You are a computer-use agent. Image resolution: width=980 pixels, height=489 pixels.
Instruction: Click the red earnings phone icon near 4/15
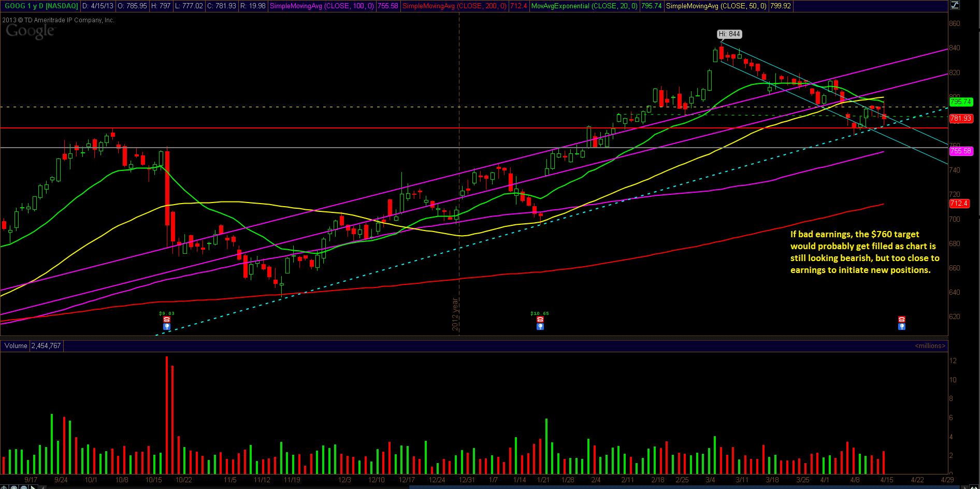(902, 320)
